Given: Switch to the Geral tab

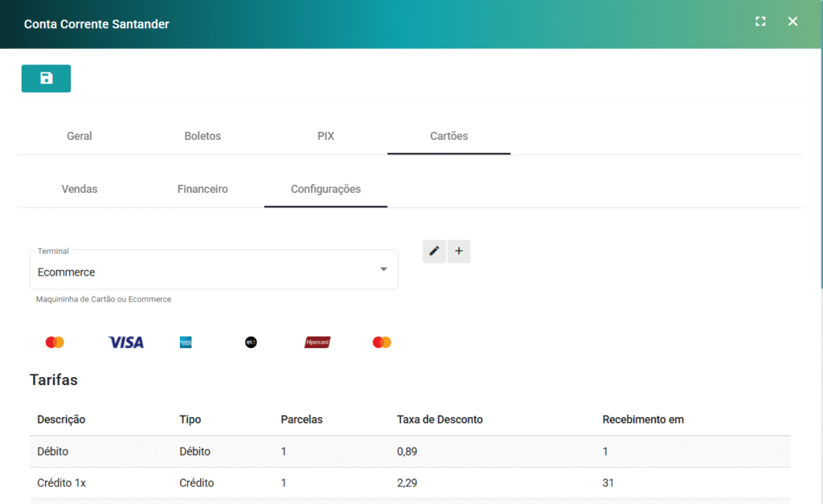Looking at the screenshot, I should [79, 136].
